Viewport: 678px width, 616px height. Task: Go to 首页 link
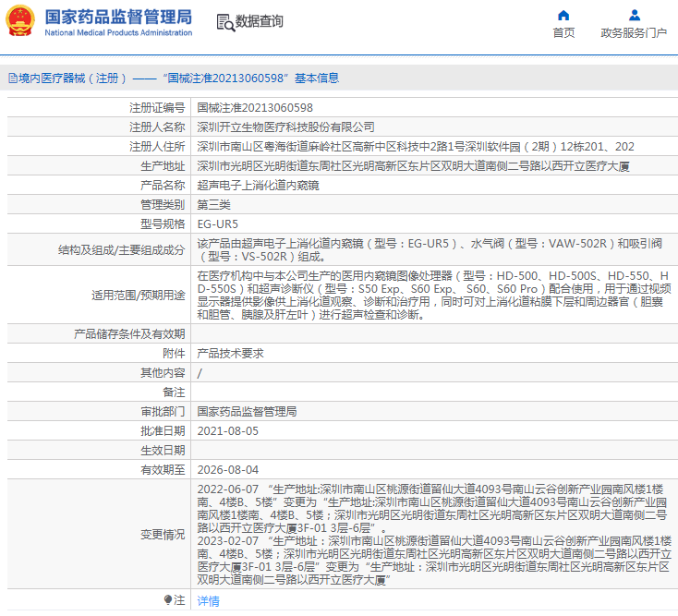tap(563, 33)
